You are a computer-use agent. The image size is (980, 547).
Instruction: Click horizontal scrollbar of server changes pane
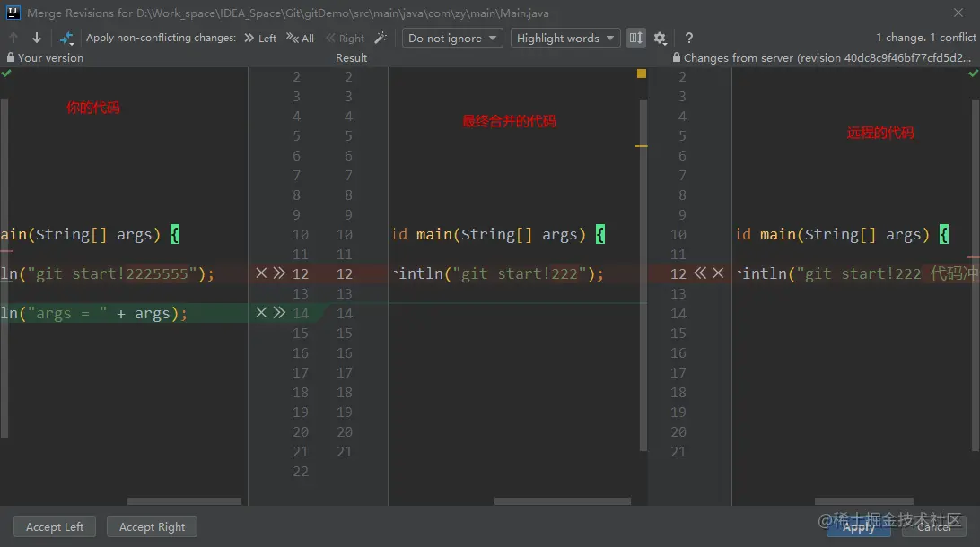coord(863,500)
